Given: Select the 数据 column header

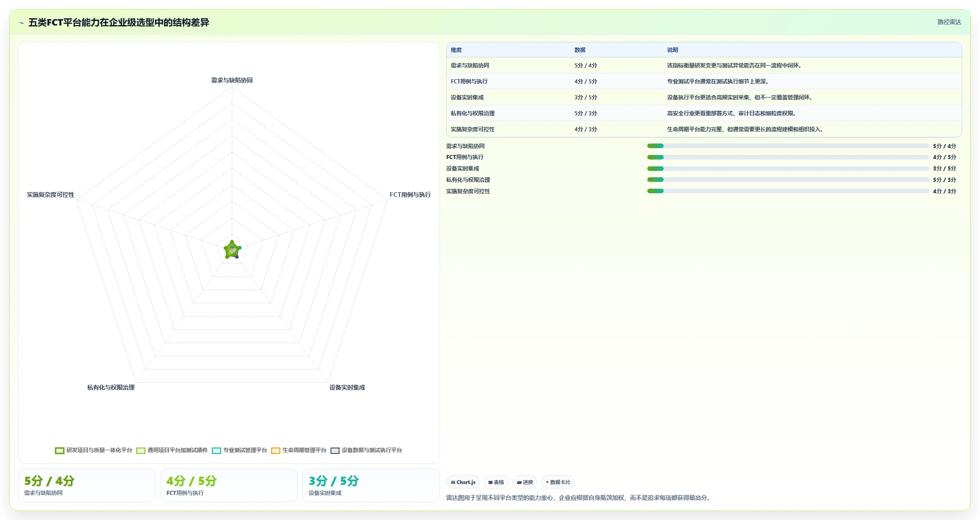Looking at the screenshot, I should pyautogui.click(x=580, y=50).
